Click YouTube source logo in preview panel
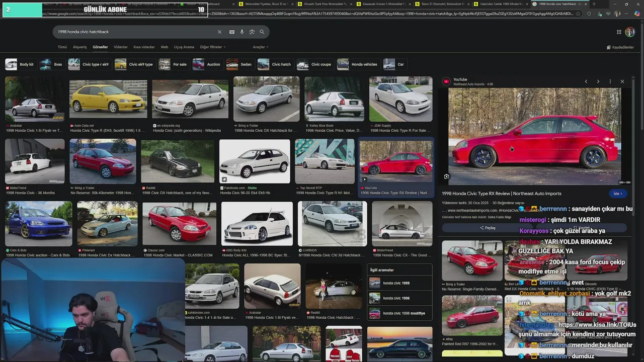Screen dimensions: 644x362 coord(446,81)
